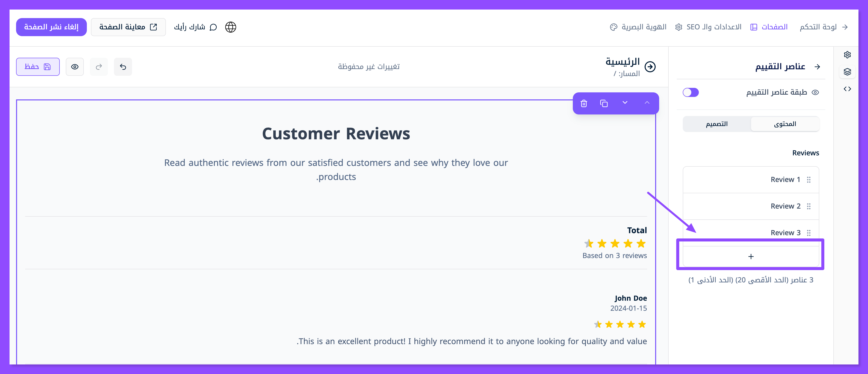The height and width of the screenshot is (374, 868).
Task: Open the code brackets icon in sidebar
Action: coord(847,89)
